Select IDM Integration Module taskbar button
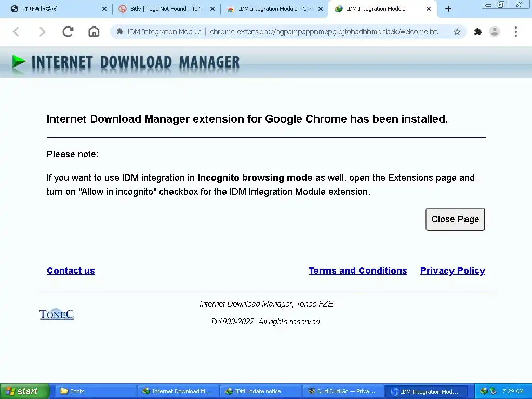The height and width of the screenshot is (399, 532). click(x=426, y=392)
